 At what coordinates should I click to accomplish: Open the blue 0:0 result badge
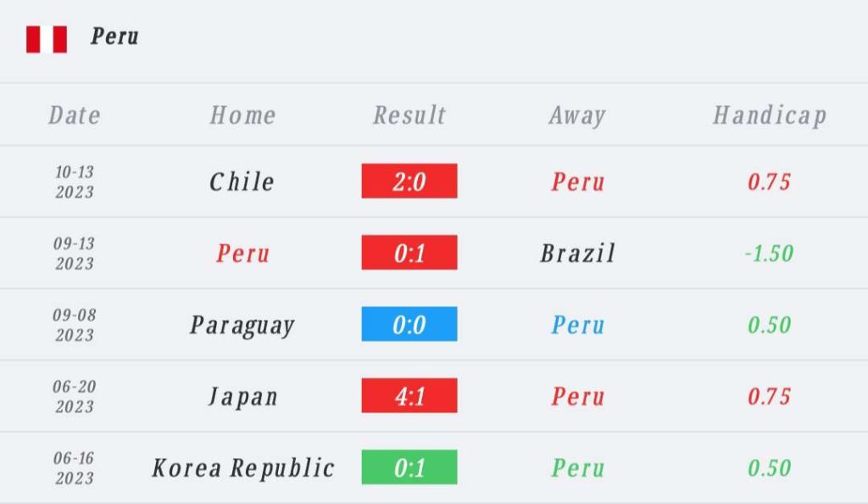[x=409, y=324]
